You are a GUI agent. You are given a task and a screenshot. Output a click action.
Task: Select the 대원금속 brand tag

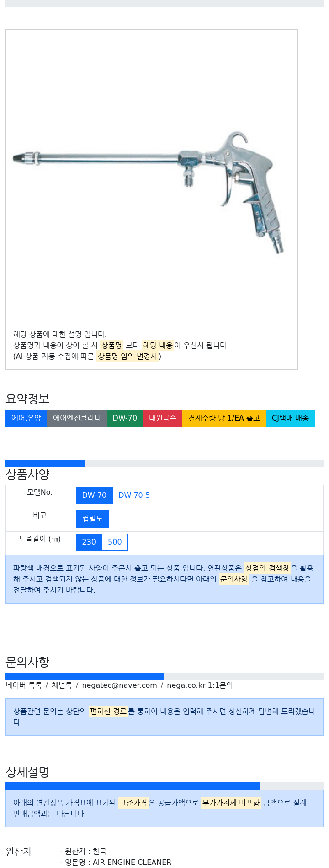163,418
